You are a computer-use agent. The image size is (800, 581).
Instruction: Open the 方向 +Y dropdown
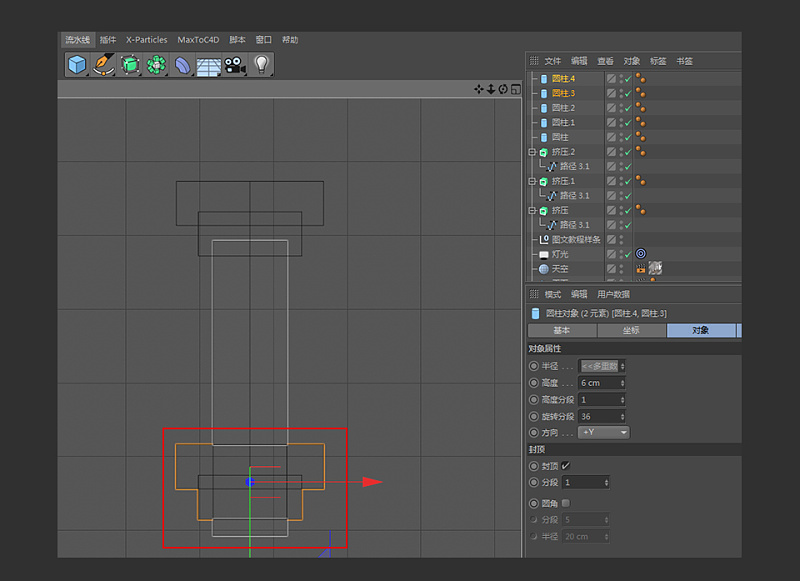tap(604, 433)
